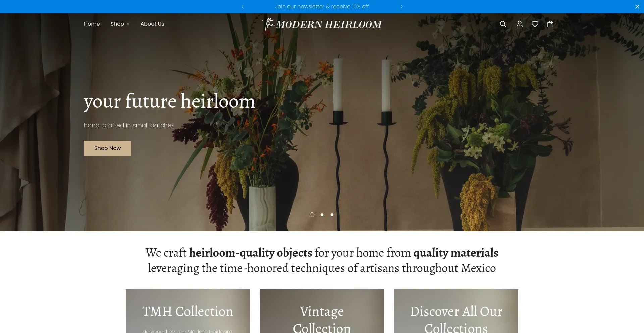Click the next announcement arrow
The width and height of the screenshot is (644, 333).
[x=401, y=7]
